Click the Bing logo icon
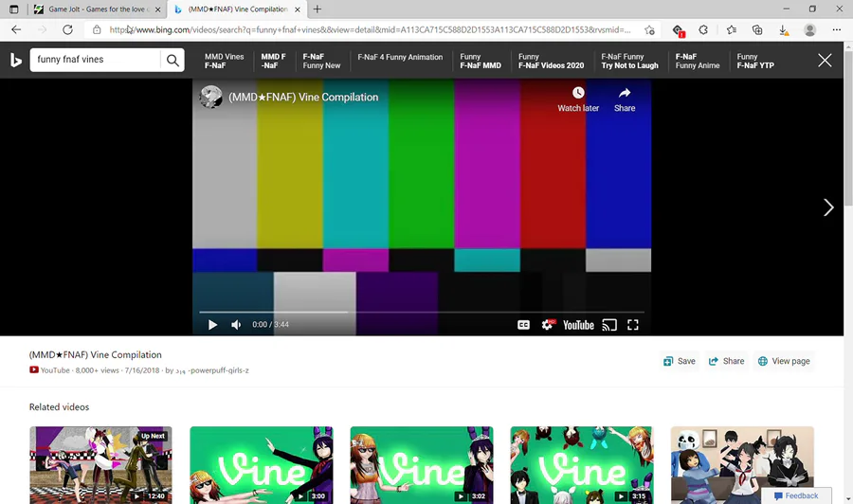This screenshot has height=504, width=853. coord(16,60)
